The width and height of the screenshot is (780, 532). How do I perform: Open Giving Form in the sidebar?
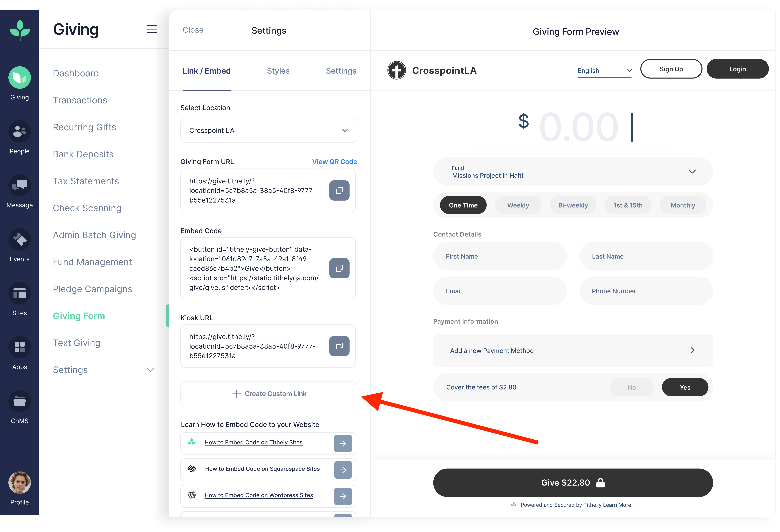(x=79, y=316)
